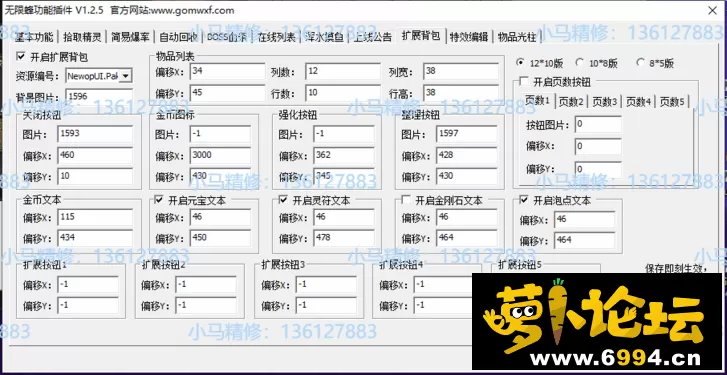727x375 pixels.
Task: Click 强化按钮 偏移X field showing 362
Action: [x=344, y=155]
